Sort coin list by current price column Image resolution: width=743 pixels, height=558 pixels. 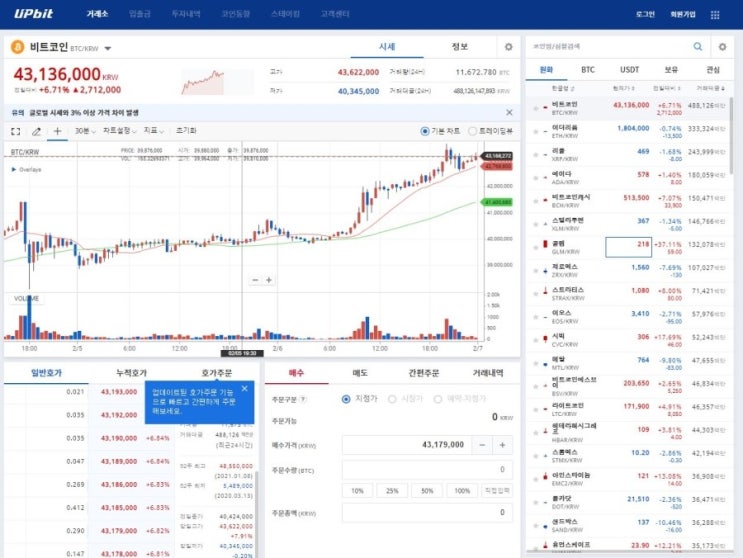624,88
